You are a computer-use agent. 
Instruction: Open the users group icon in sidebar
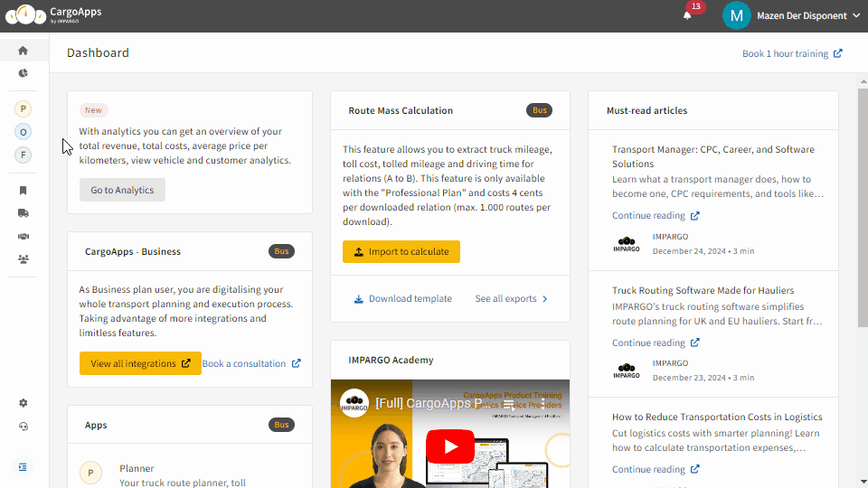(x=23, y=259)
